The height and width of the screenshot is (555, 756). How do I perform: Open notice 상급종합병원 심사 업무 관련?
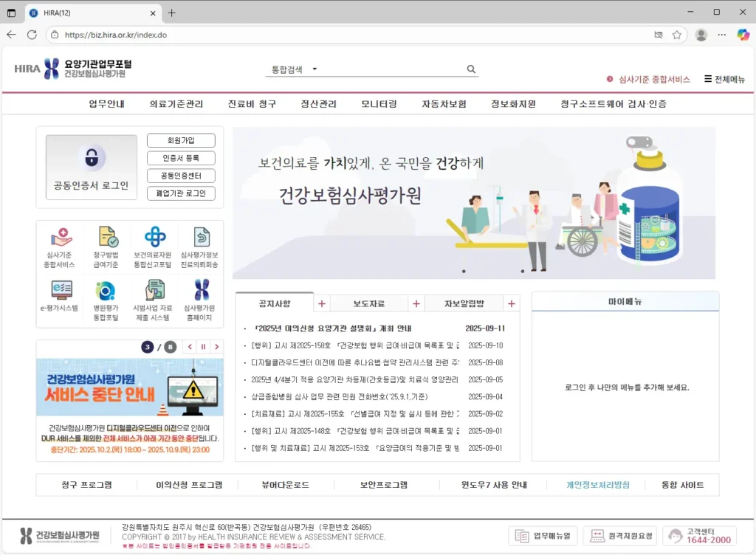pyautogui.click(x=340, y=397)
